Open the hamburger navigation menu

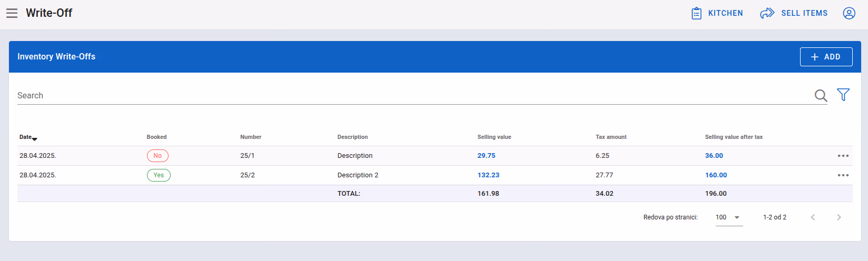point(12,13)
